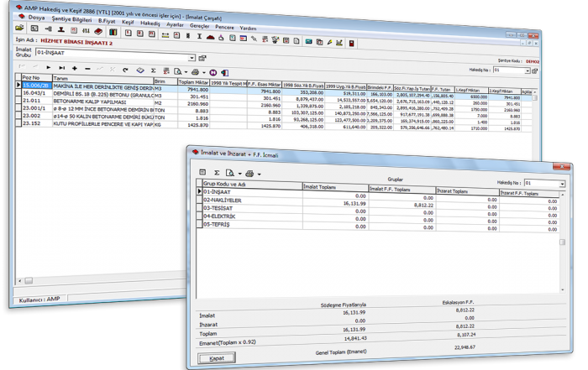Image resolution: width=588 pixels, height=370 pixels.
Task: Click the sigma icon in İcmali window
Action: (215, 173)
